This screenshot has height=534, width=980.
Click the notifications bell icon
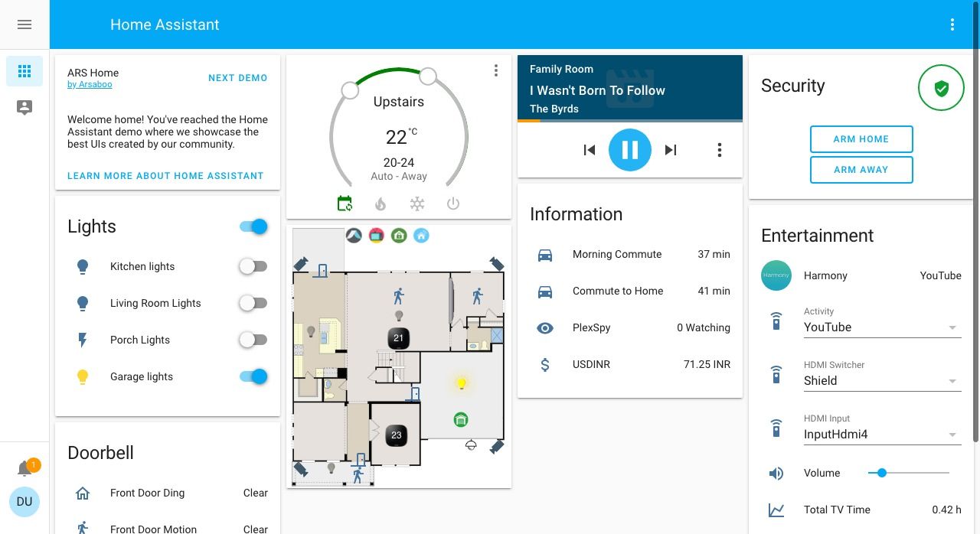(x=24, y=469)
